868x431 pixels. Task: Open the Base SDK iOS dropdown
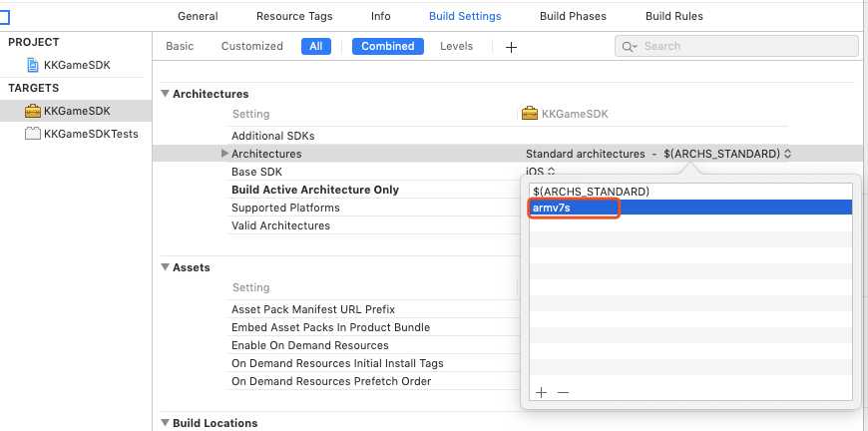[541, 172]
